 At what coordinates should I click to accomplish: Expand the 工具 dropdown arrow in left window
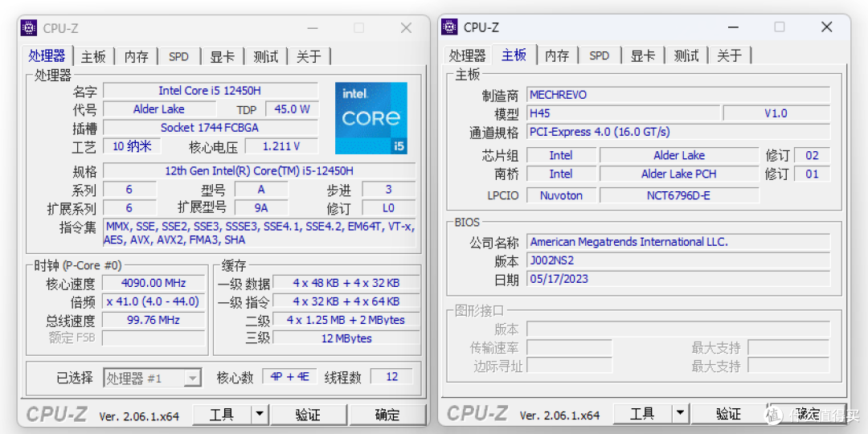click(x=260, y=415)
